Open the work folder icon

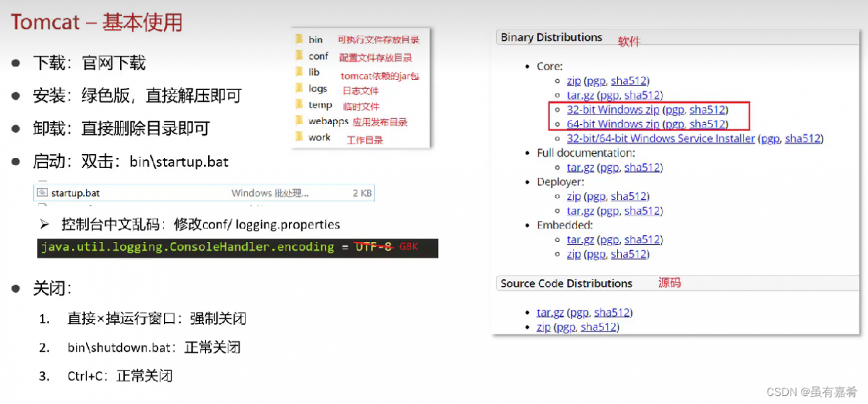[x=299, y=137]
